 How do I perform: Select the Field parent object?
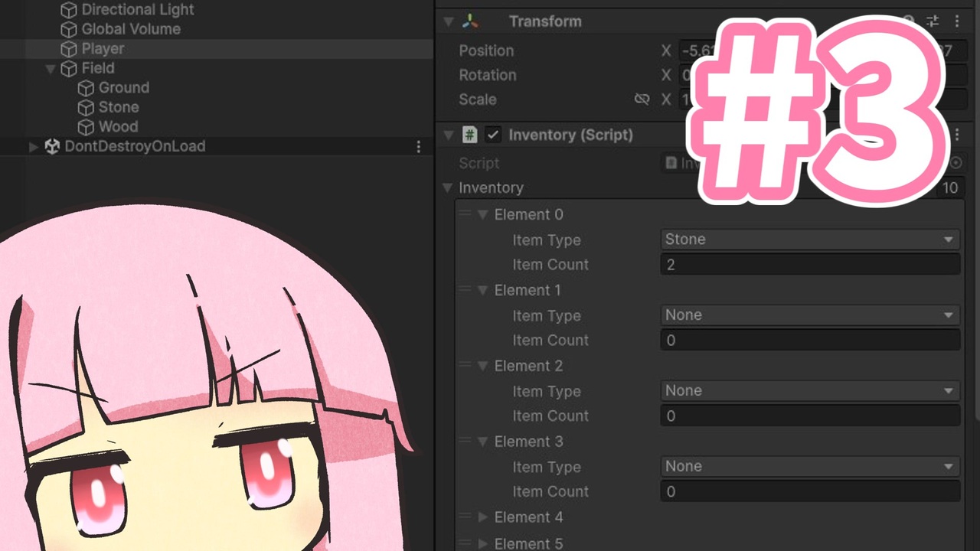point(98,69)
